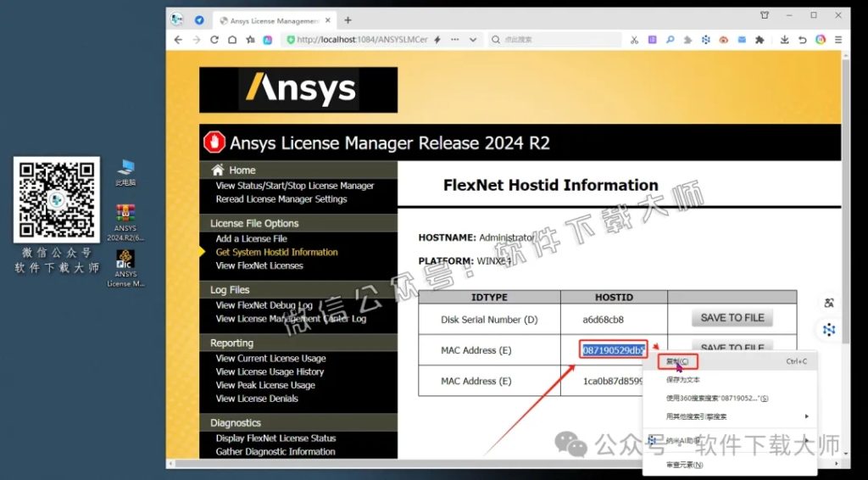868x480 pixels.
Task: Click the localhost URL address field
Action: click(363, 40)
